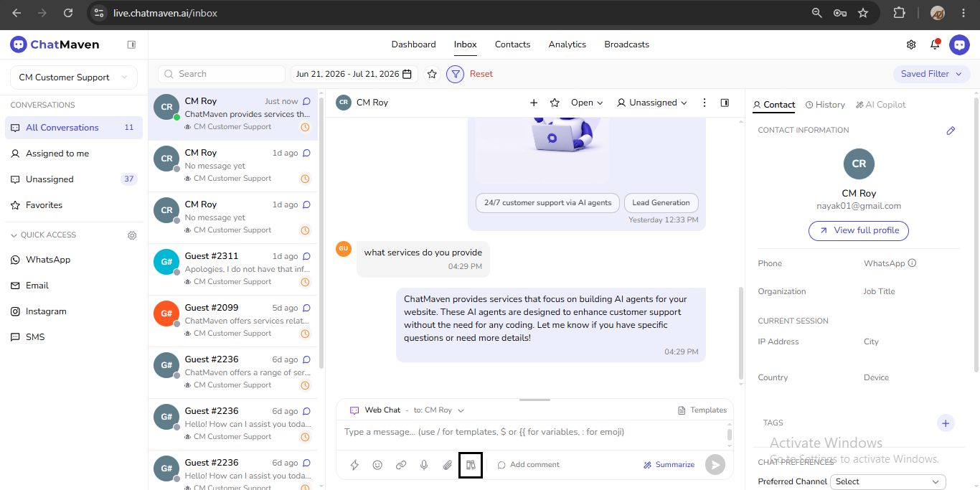Open Templates in composer header
980x490 pixels.
(702, 410)
